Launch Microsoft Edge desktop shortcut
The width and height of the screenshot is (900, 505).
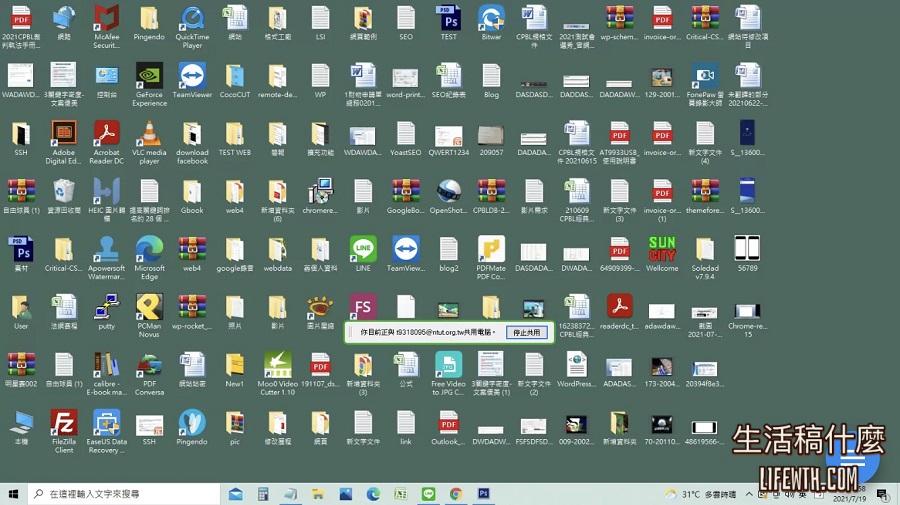pyautogui.click(x=149, y=258)
